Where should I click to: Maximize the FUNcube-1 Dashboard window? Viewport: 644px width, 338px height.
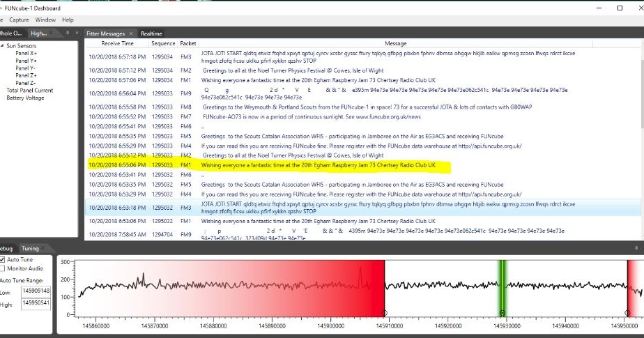tap(620, 8)
